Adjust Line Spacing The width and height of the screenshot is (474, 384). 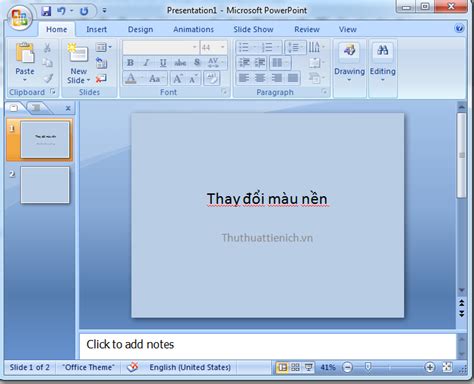(x=295, y=47)
